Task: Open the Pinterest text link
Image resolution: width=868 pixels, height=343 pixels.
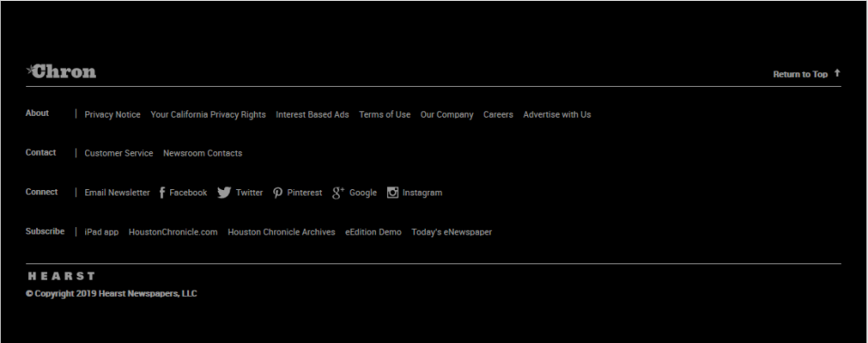Action: (x=305, y=193)
